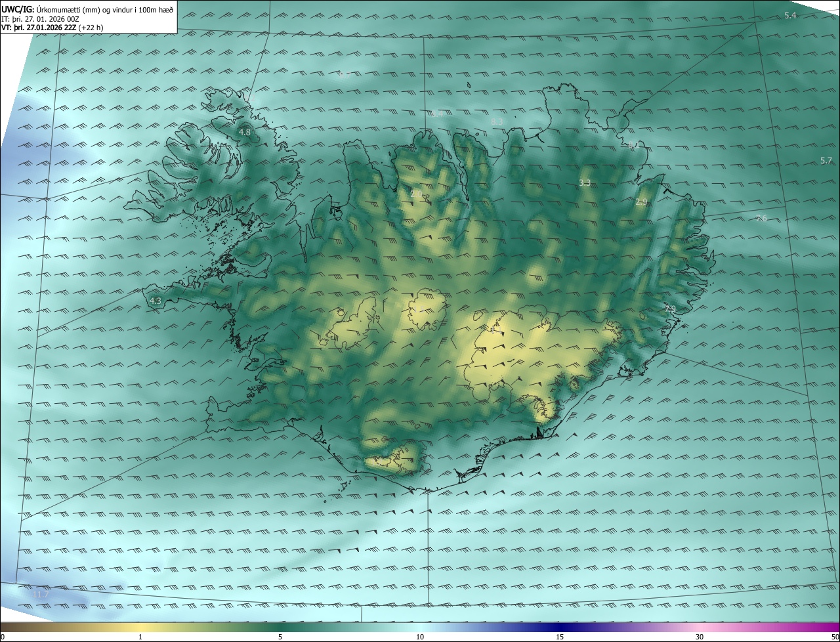Click the map value label 5.7
Image resolution: width=840 pixels, height=642 pixels.
coord(826,161)
